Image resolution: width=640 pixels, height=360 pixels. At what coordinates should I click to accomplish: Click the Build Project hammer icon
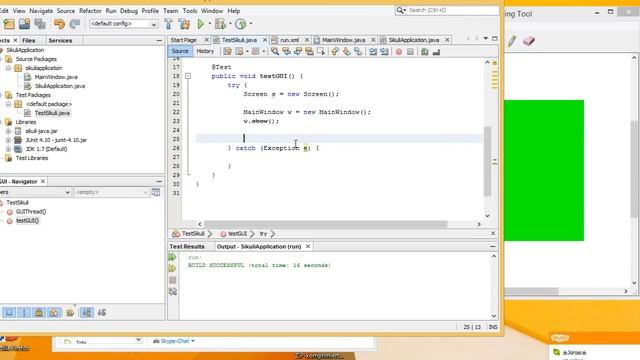click(x=168, y=24)
